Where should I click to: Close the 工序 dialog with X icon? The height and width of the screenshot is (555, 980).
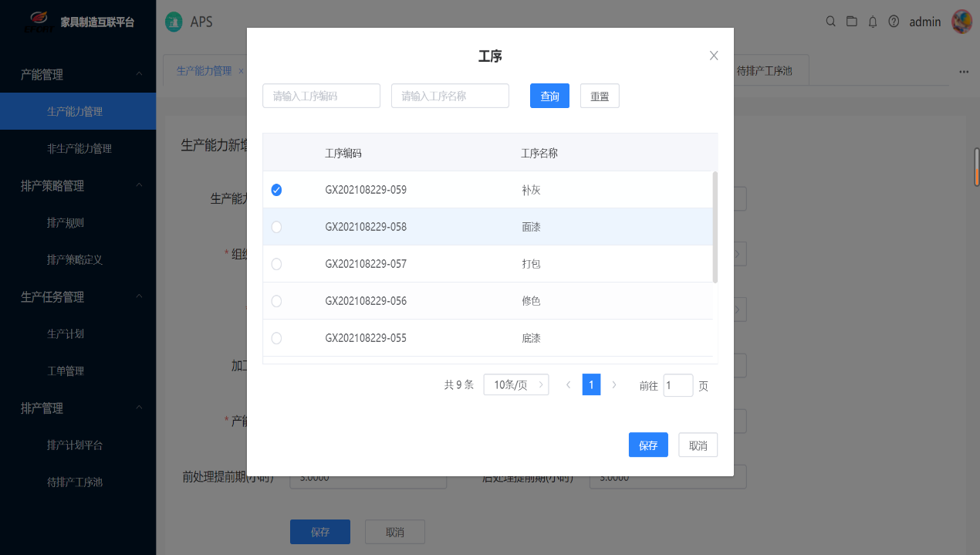click(x=714, y=56)
